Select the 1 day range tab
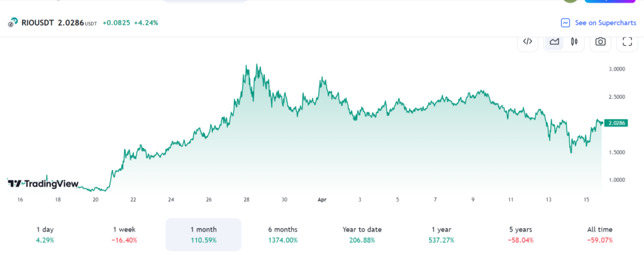Screen dimensions: 644x255 (45, 234)
